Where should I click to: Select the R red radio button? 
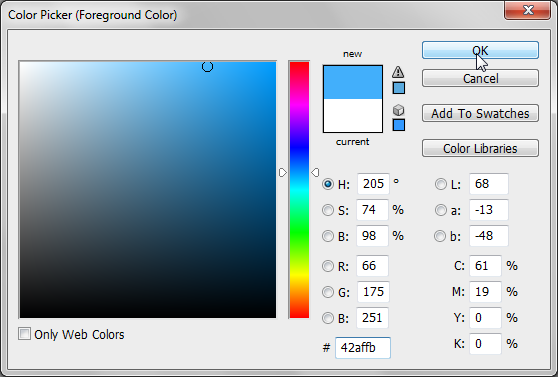(x=328, y=266)
